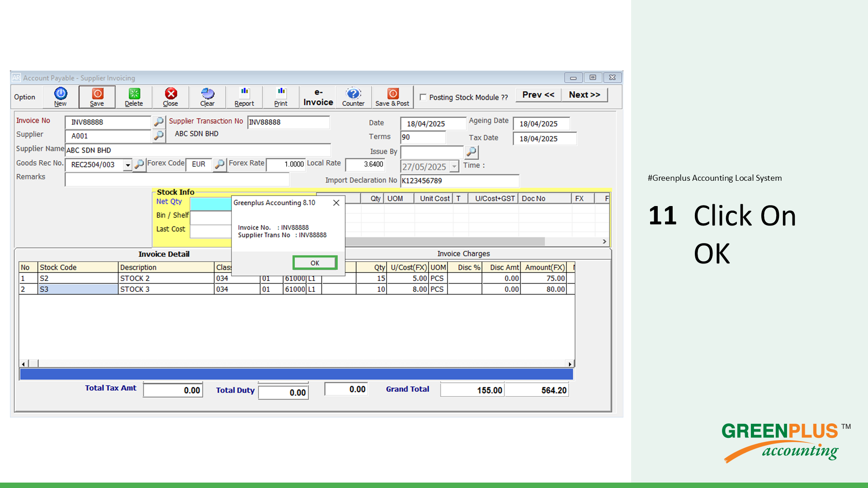Click the Supplier Name field
The width and height of the screenshot is (868, 488).
point(198,150)
